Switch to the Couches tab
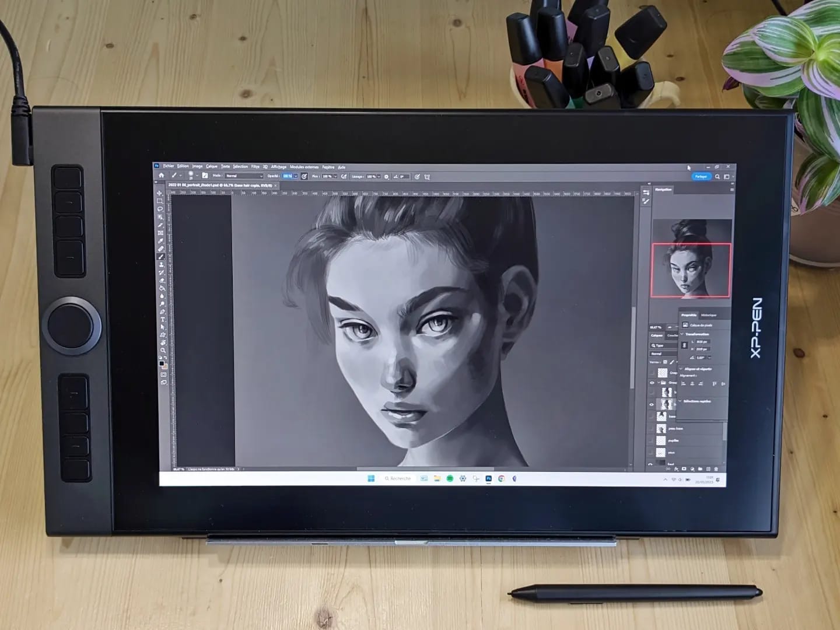Viewport: 840px width, 630px height. [672, 335]
